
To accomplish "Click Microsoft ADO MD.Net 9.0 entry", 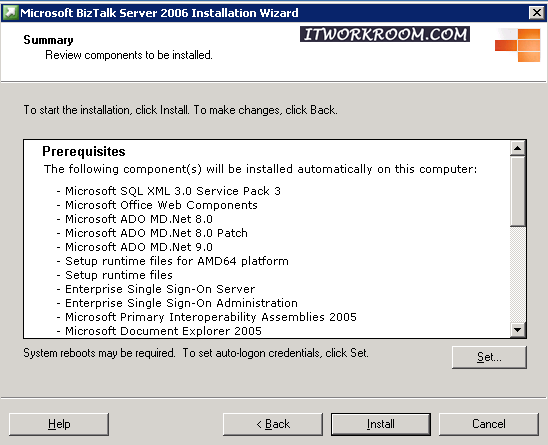I will [139, 247].
